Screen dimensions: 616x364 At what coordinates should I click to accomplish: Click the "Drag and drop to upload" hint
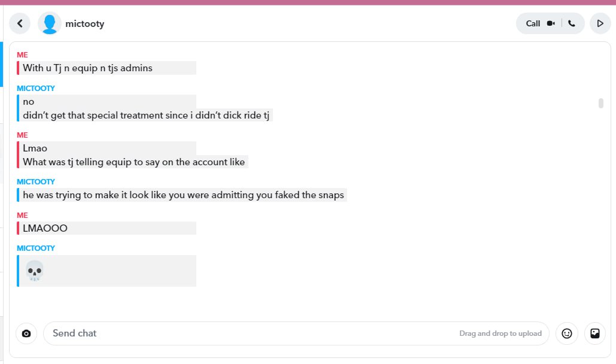click(x=500, y=333)
